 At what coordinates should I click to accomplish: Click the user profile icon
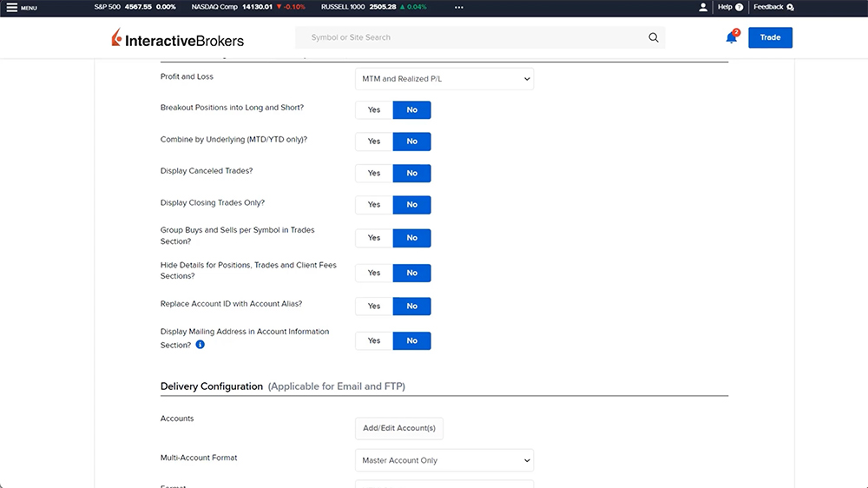point(703,7)
